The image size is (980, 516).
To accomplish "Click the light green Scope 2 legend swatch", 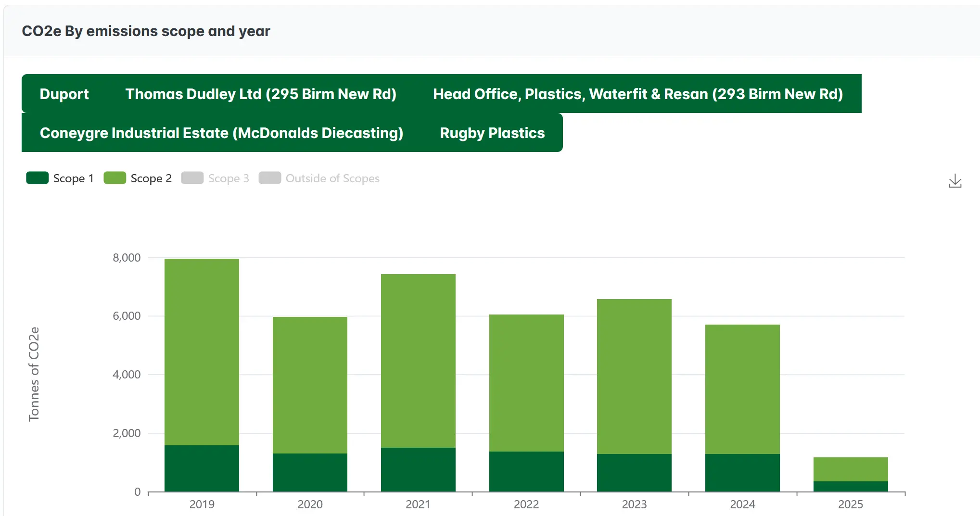I will tap(115, 178).
